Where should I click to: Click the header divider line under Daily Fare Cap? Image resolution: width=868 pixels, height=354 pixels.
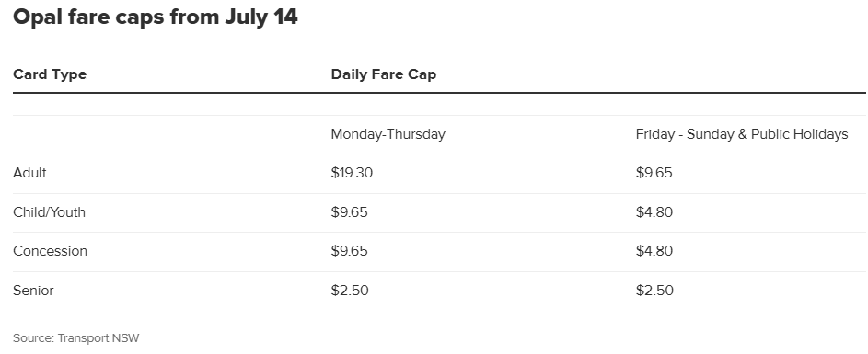coord(440,93)
